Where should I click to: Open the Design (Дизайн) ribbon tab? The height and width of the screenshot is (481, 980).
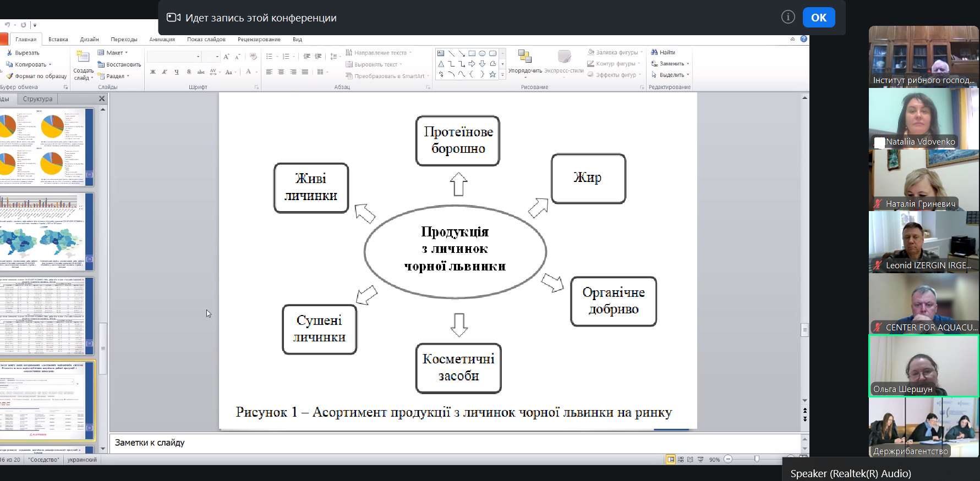89,40
